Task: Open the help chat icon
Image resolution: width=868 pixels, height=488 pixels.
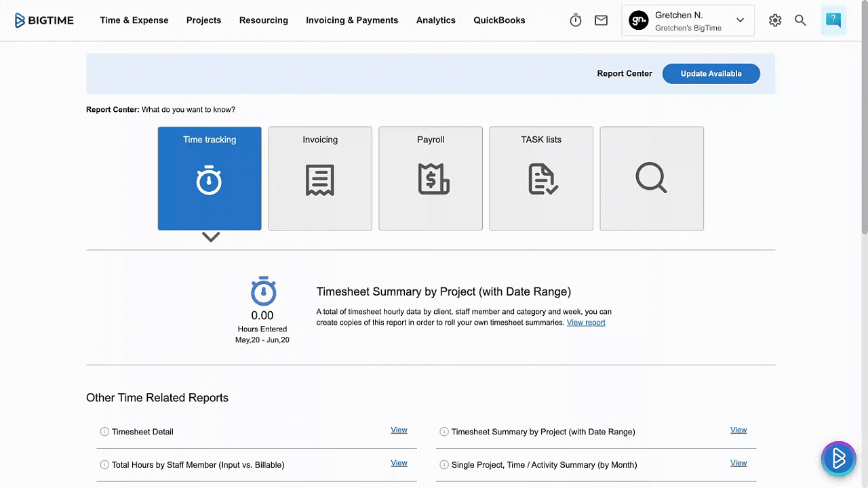Action: point(833,20)
